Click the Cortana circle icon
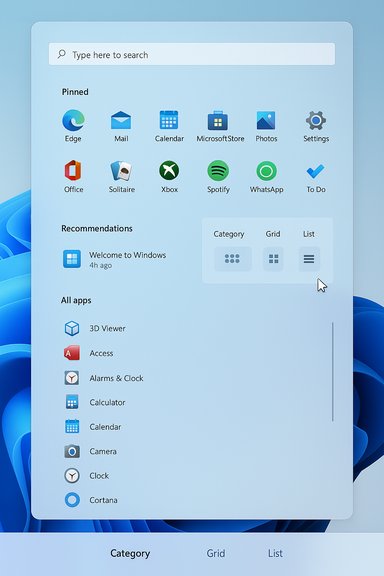 [x=72, y=500]
